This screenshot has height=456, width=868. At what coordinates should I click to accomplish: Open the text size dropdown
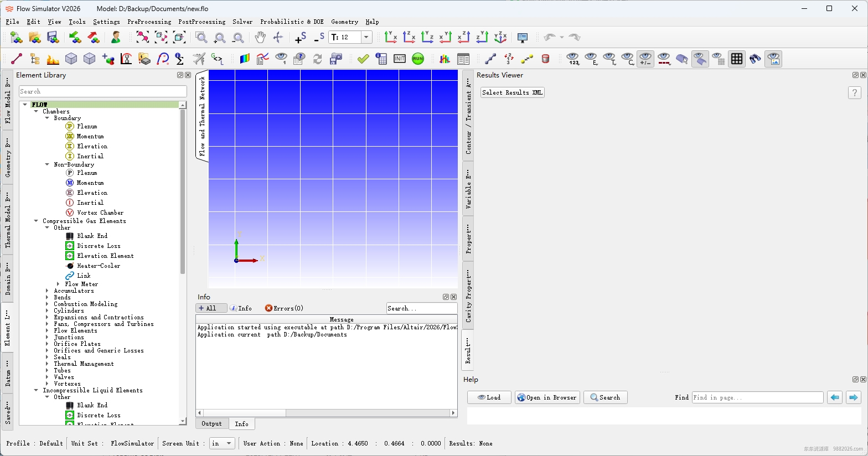pos(366,38)
